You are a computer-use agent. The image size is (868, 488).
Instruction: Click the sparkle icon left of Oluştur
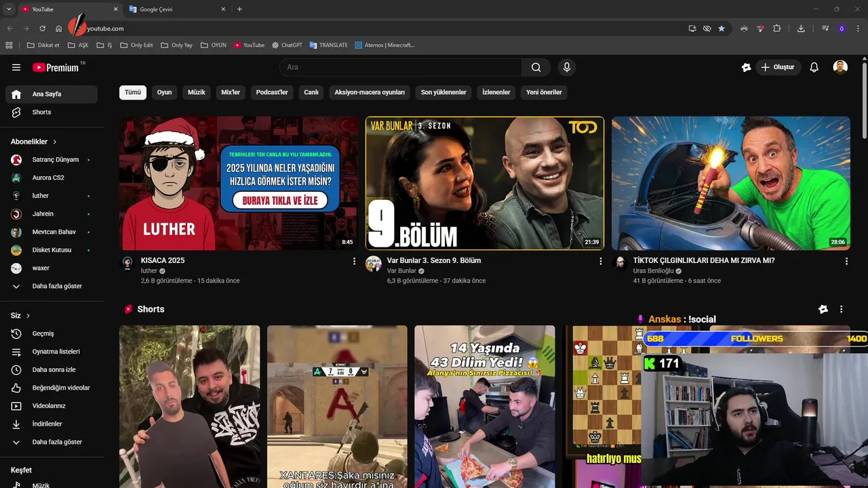click(747, 67)
